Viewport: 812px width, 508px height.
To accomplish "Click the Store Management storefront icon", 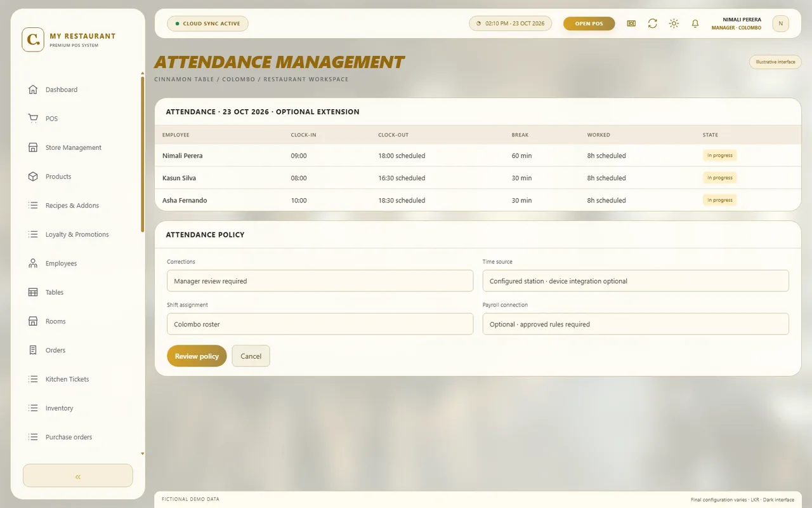I will click(x=33, y=147).
